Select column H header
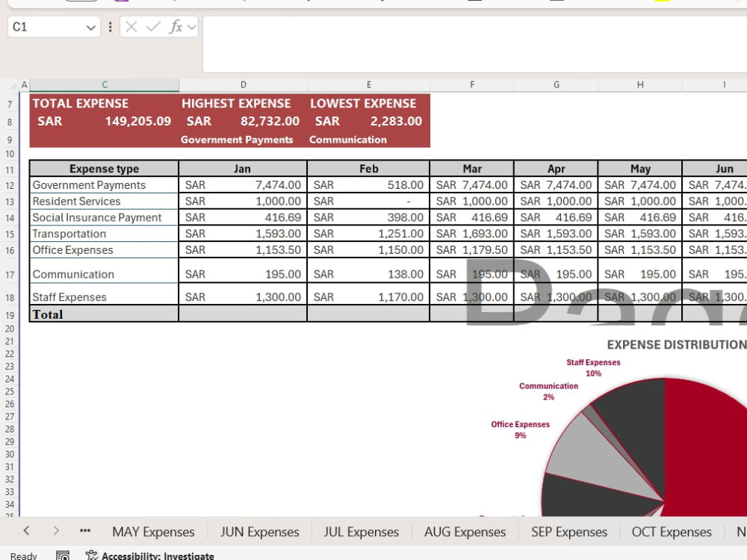 [x=640, y=85]
